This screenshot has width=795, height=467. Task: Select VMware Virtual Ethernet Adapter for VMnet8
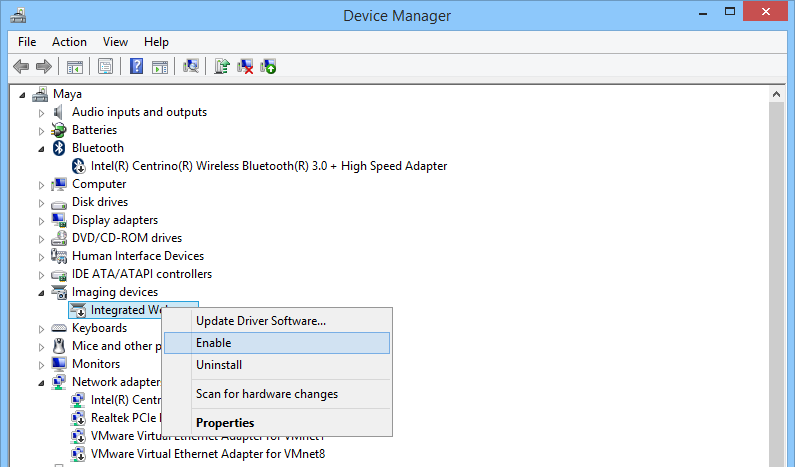coord(207,454)
